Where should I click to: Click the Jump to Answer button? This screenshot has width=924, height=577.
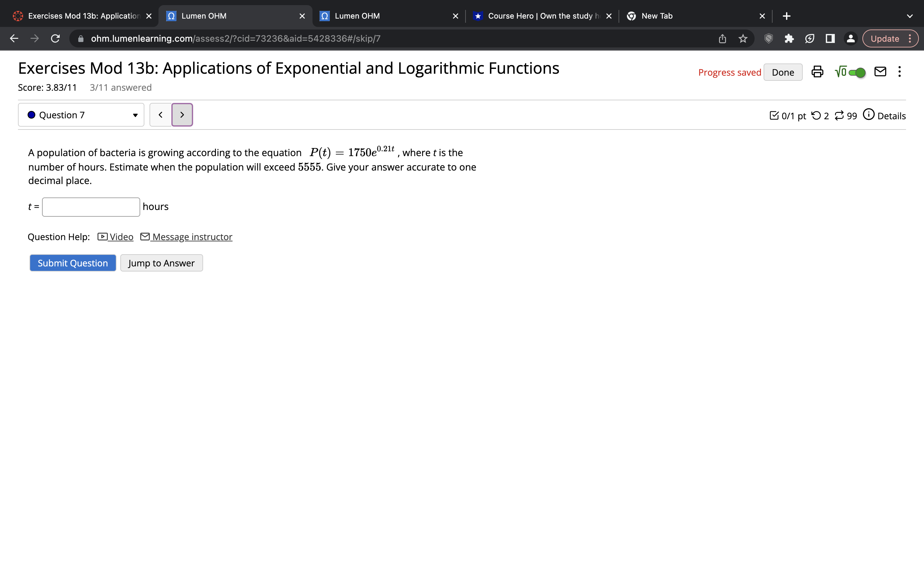[161, 263]
